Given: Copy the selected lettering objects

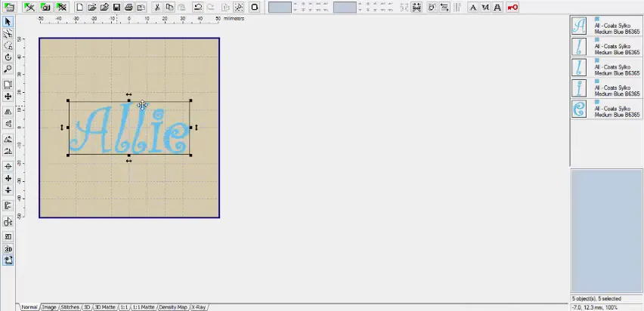Looking at the screenshot, I should tap(169, 7).
